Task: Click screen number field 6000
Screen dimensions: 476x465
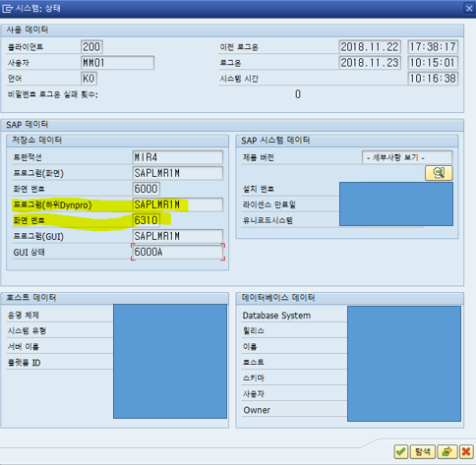Action: click(x=147, y=189)
